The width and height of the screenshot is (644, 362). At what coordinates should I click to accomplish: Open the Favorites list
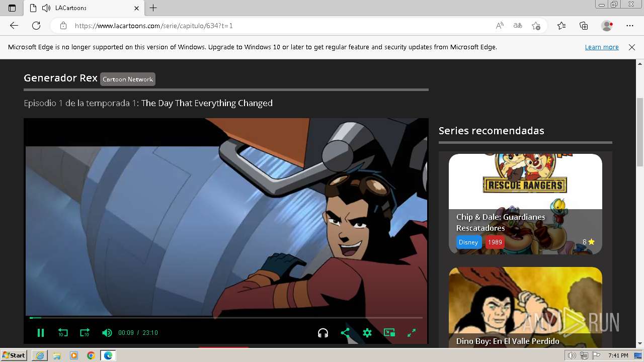pyautogui.click(x=561, y=26)
